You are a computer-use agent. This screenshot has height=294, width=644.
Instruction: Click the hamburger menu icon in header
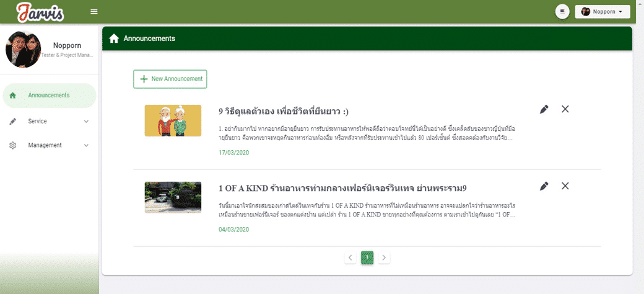tap(94, 12)
